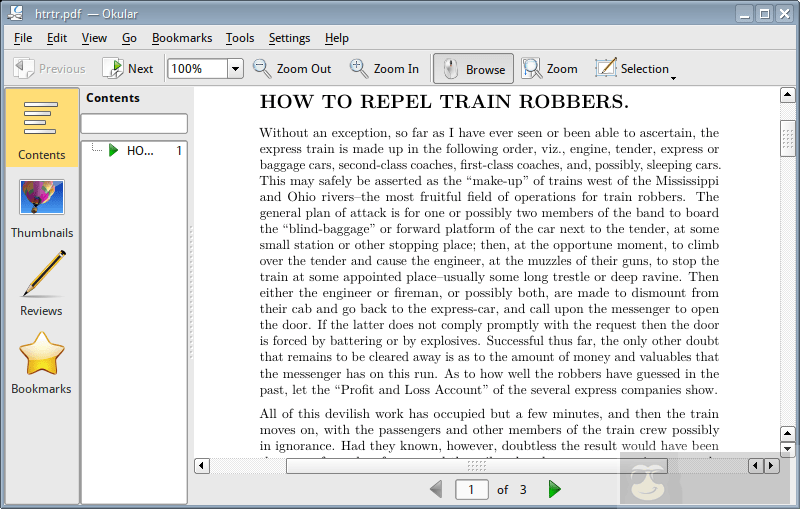Select the Zoom tool in toolbar

[550, 69]
